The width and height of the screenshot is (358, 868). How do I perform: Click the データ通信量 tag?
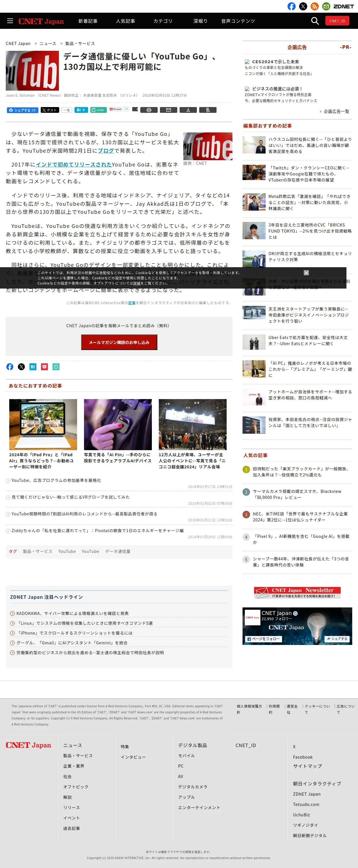coord(118,551)
